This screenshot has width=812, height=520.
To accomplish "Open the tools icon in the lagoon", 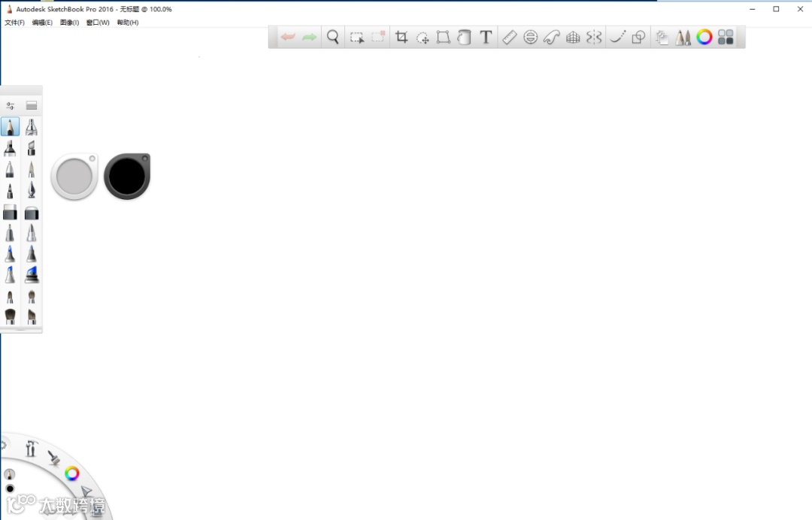I will (31, 448).
